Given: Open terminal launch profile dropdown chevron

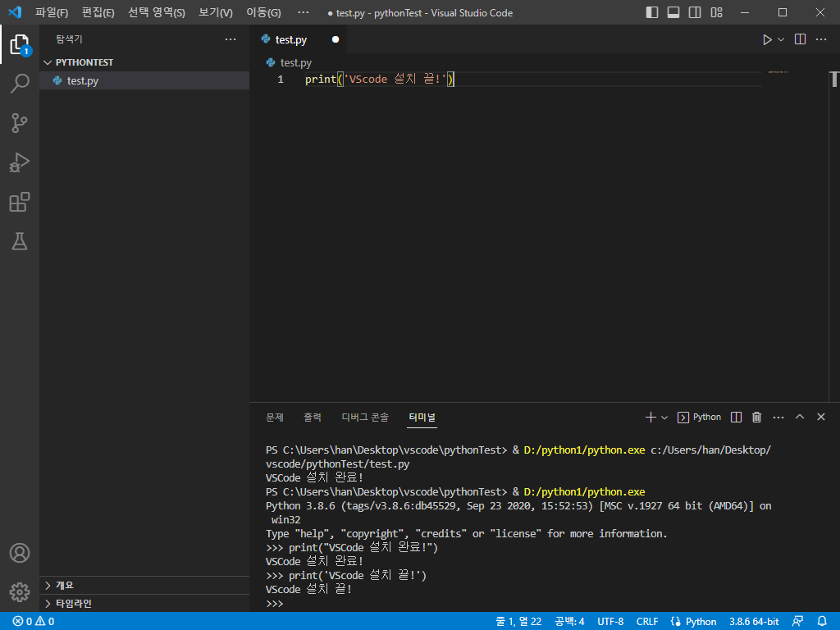Looking at the screenshot, I should (x=664, y=418).
